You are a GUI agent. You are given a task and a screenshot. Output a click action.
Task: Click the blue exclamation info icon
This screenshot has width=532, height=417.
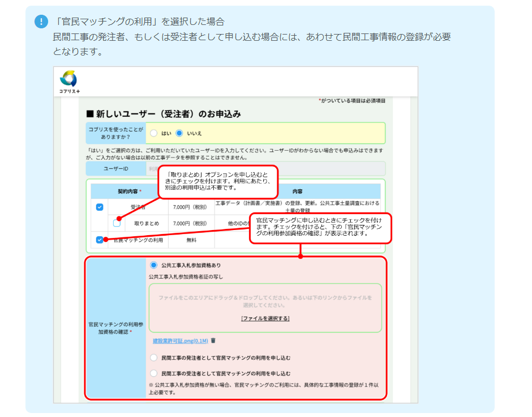(41, 22)
